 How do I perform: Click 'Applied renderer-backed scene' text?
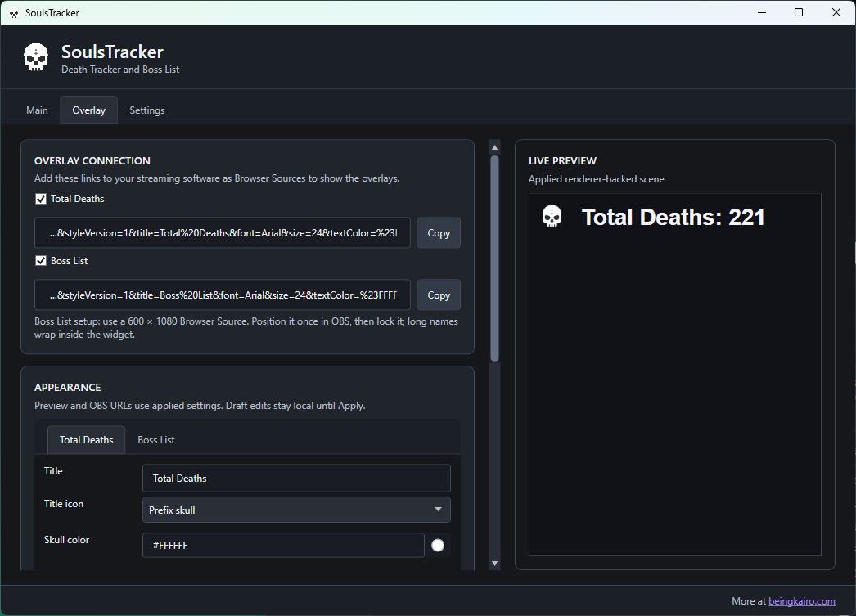tap(596, 179)
